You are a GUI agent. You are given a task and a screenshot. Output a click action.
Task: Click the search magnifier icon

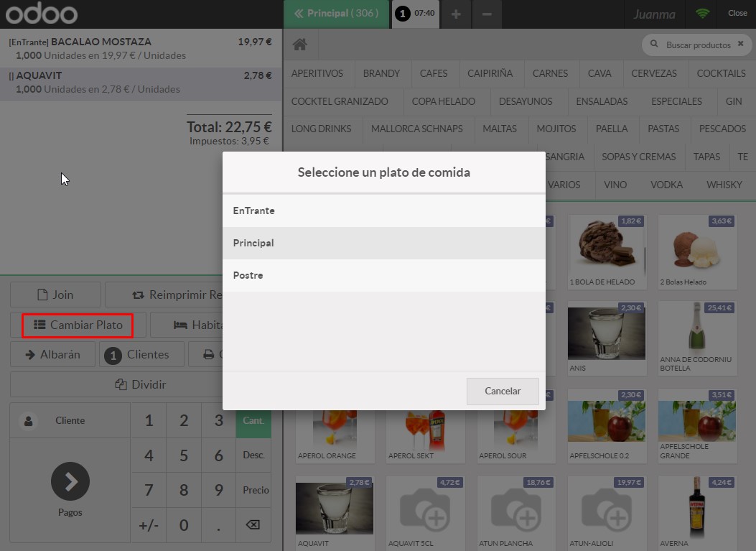pyautogui.click(x=654, y=44)
